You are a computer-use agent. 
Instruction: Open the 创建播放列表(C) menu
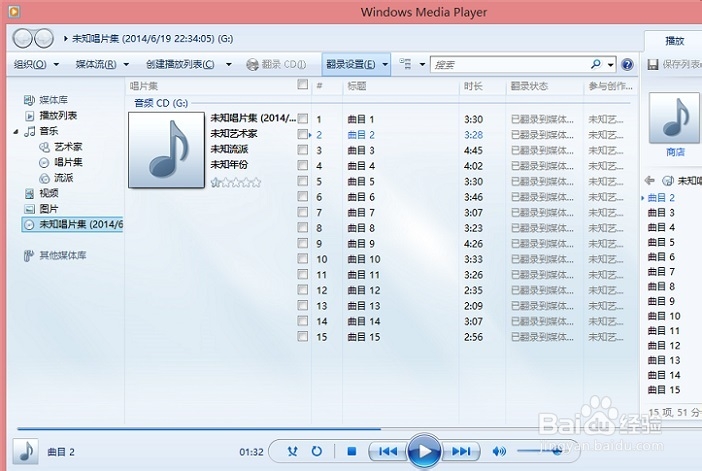click(x=180, y=64)
